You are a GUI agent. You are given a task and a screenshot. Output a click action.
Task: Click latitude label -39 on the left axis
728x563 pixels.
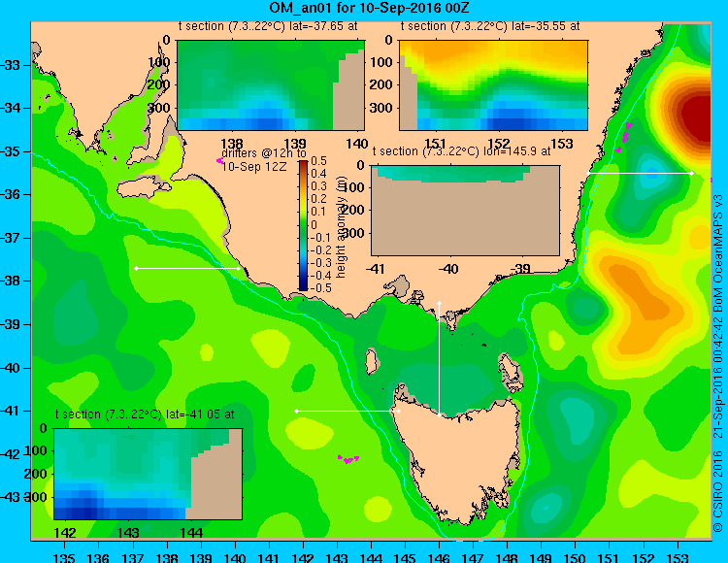tap(11, 324)
